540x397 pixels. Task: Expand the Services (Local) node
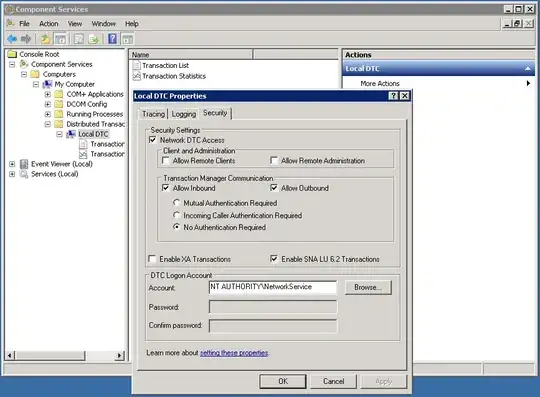coord(12,174)
